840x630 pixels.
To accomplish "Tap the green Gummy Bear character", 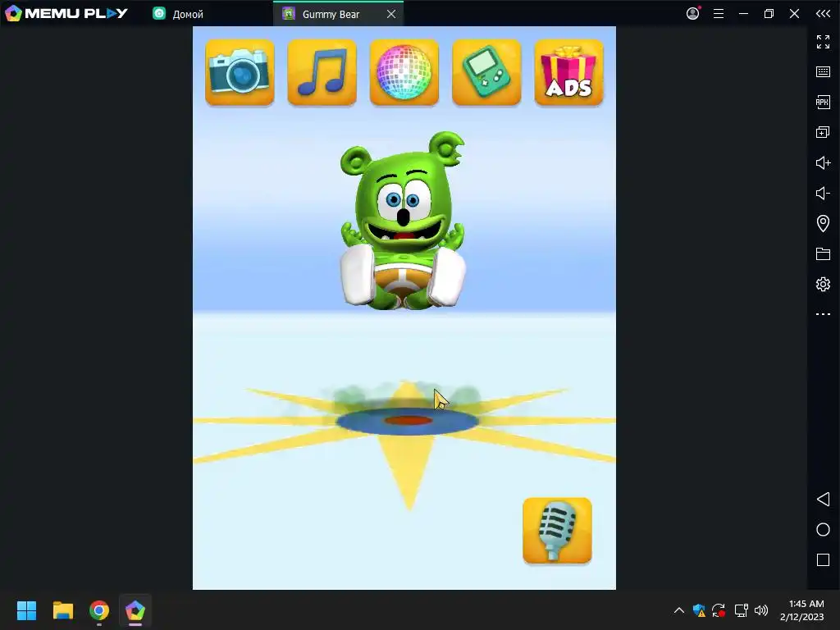I will pos(403,221).
